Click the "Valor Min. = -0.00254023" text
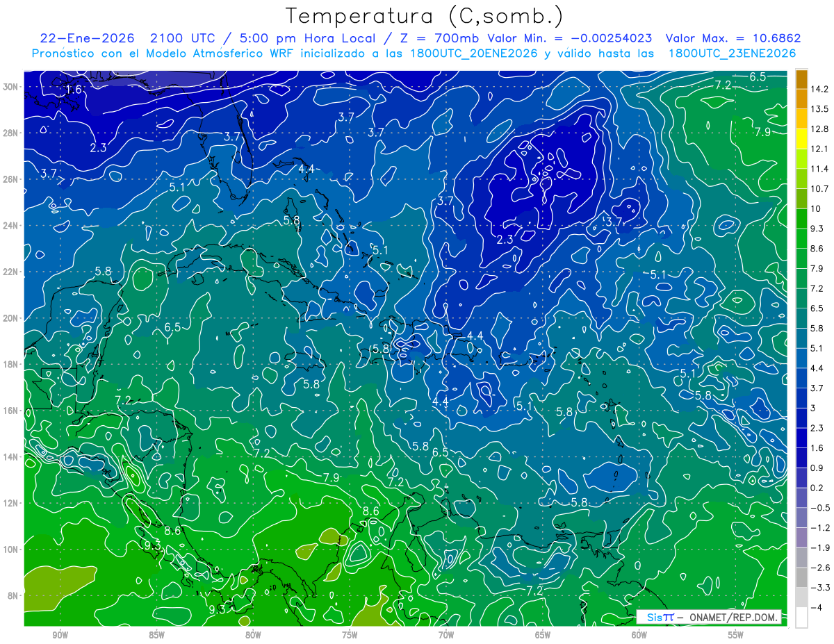834x644 pixels. pyautogui.click(x=569, y=38)
